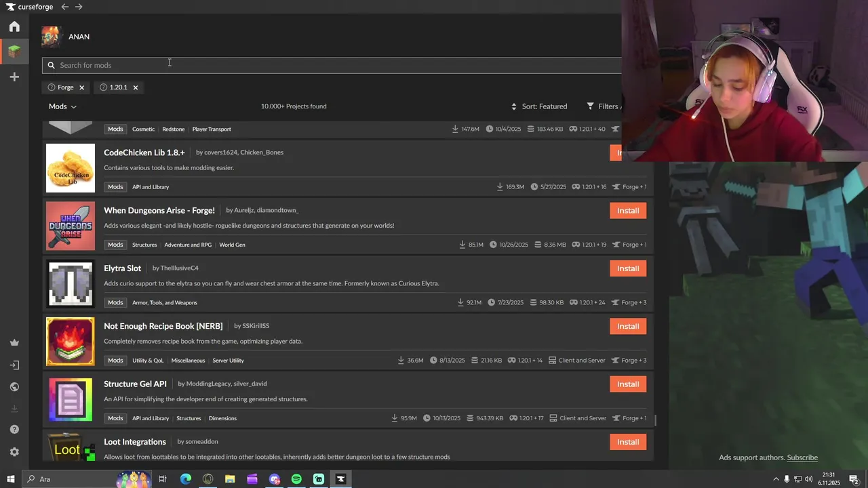This screenshot has height=488, width=868.
Task: Open Not Enough Recipe Book title link
Action: (163, 326)
